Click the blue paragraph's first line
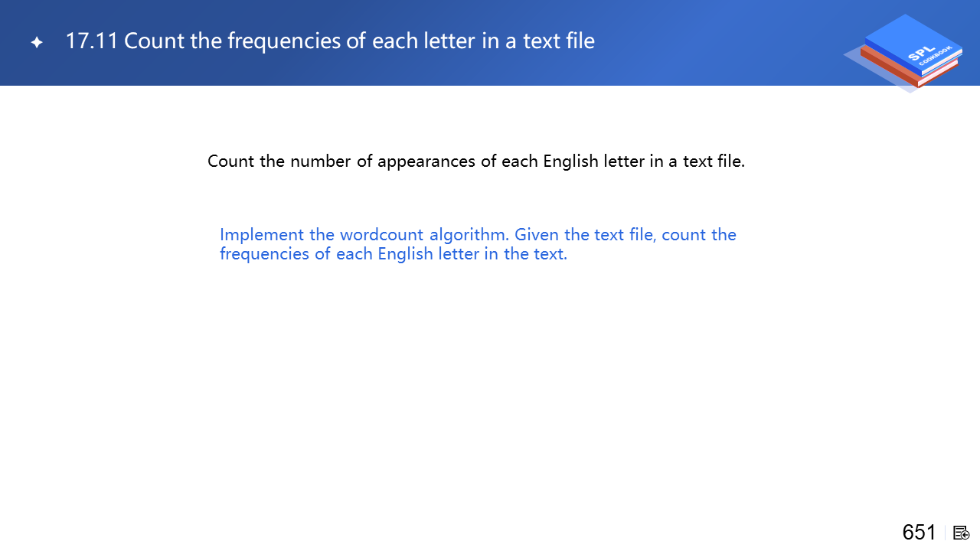 coord(478,234)
